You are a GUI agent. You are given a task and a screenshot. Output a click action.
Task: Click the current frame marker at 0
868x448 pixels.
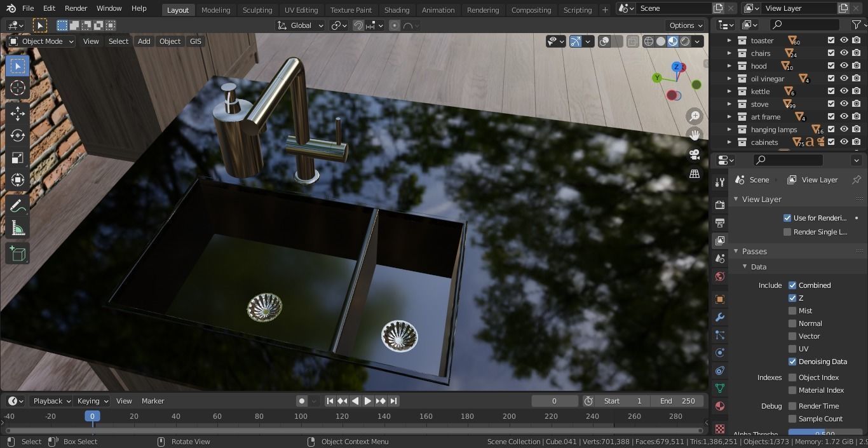(92, 416)
